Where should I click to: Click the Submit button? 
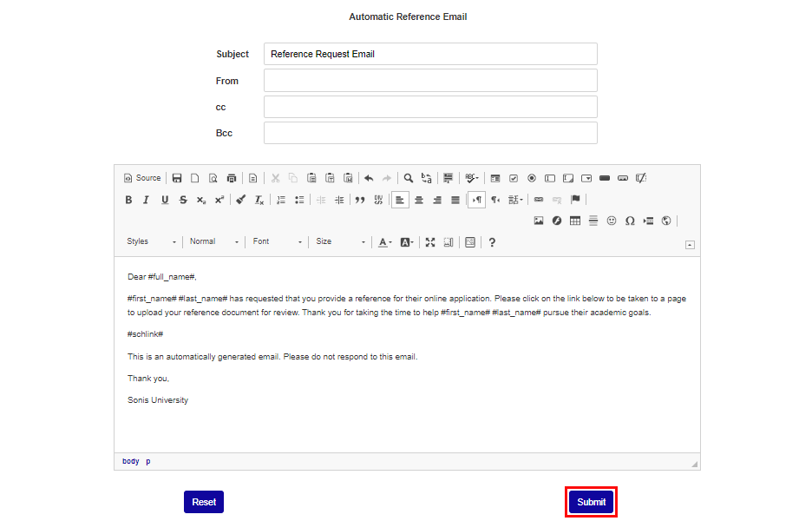click(x=591, y=502)
